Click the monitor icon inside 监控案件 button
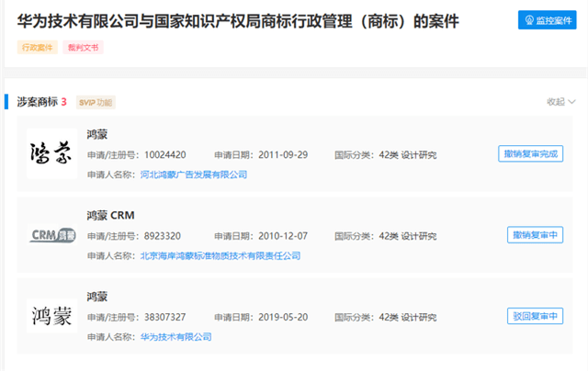This screenshot has height=371, width=588. (x=529, y=20)
